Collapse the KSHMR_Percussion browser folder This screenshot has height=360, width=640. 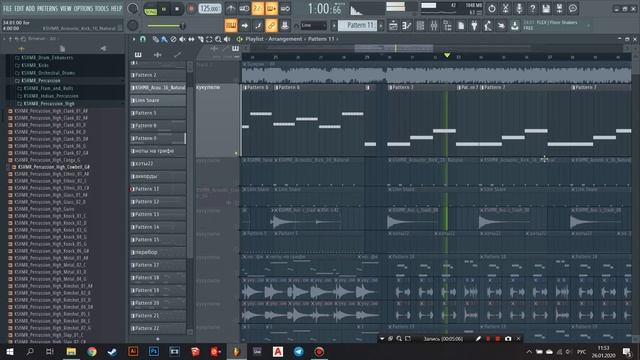click(40, 81)
